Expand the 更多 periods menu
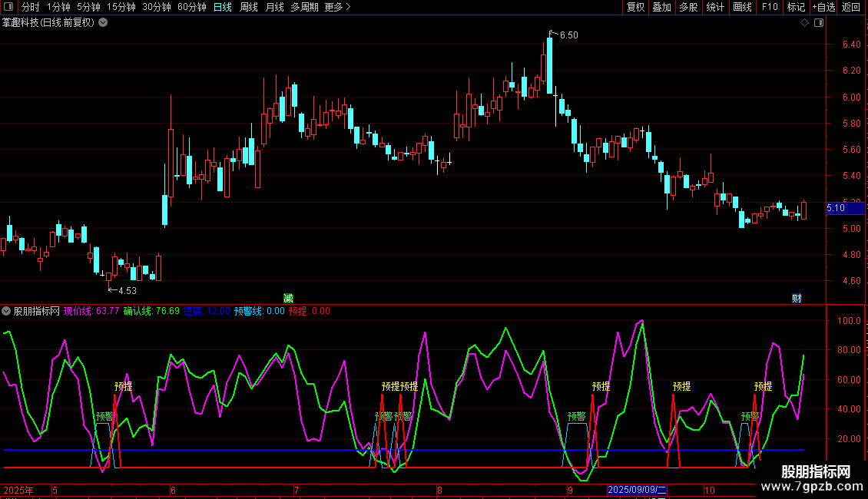Viewport: 868px width, 499px height. (337, 7)
